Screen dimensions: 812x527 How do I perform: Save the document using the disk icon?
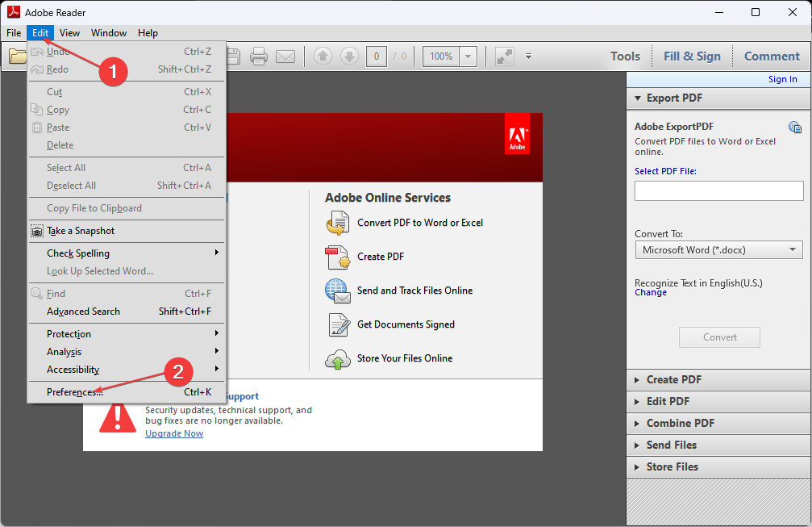pyautogui.click(x=232, y=56)
